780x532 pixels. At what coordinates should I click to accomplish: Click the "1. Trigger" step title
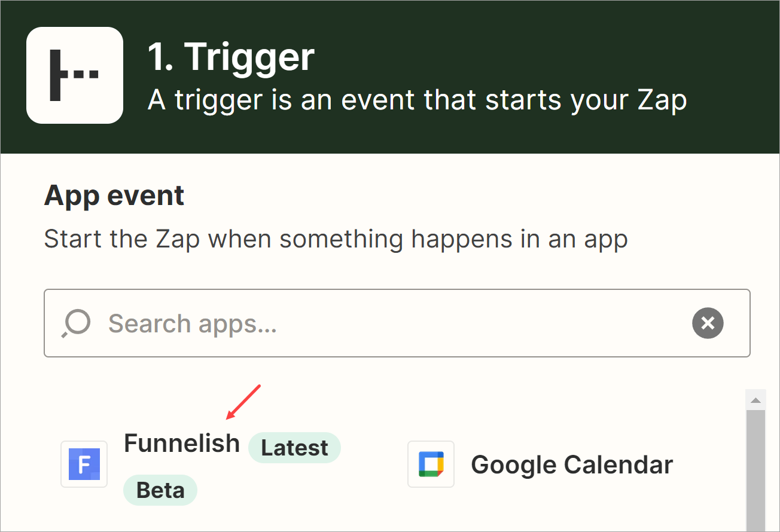pos(231,57)
